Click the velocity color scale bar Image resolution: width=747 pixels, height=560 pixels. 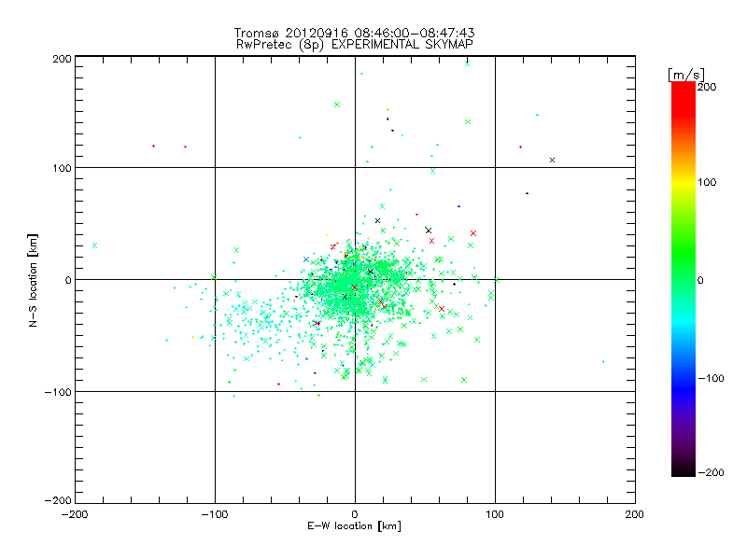pos(684,279)
